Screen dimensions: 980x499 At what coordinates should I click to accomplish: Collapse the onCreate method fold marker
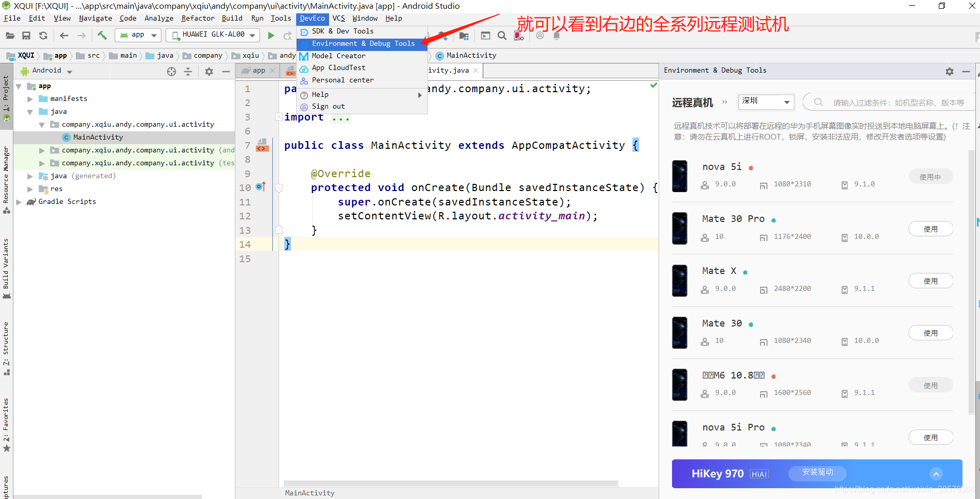click(279, 188)
